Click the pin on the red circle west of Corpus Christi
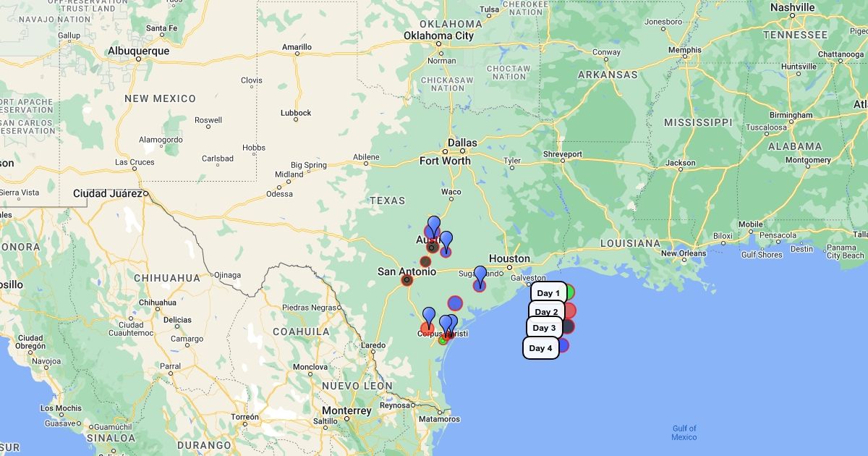This screenshot has height=456, width=868. pyautogui.click(x=428, y=317)
